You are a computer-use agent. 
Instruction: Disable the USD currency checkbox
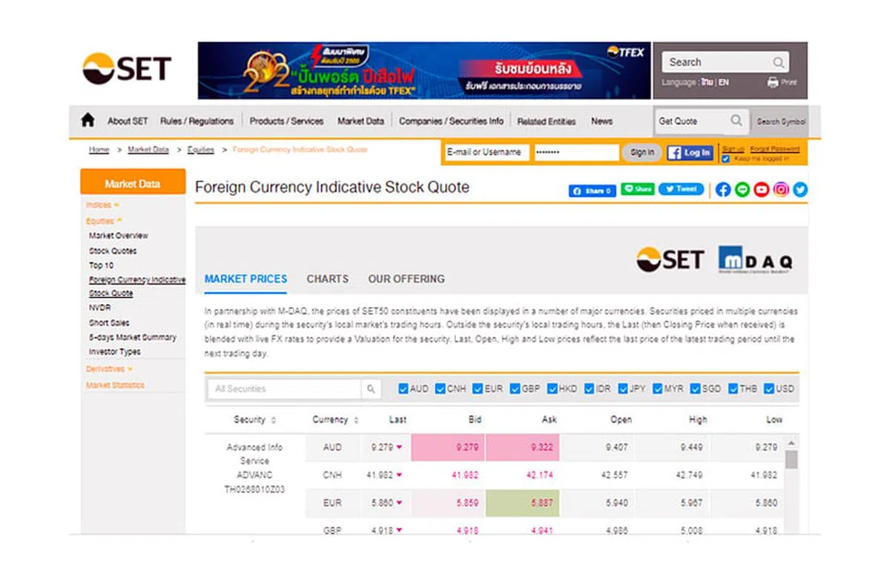[769, 389]
